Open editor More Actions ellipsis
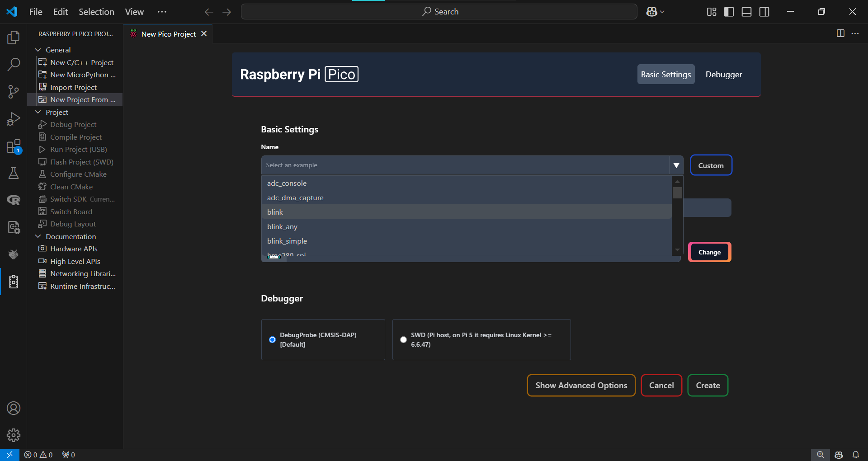Screen dimensions: 868x461 coord(855,33)
